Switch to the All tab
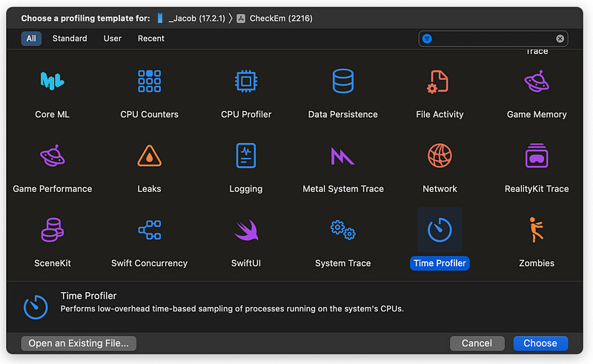The image size is (593, 364). click(x=31, y=39)
